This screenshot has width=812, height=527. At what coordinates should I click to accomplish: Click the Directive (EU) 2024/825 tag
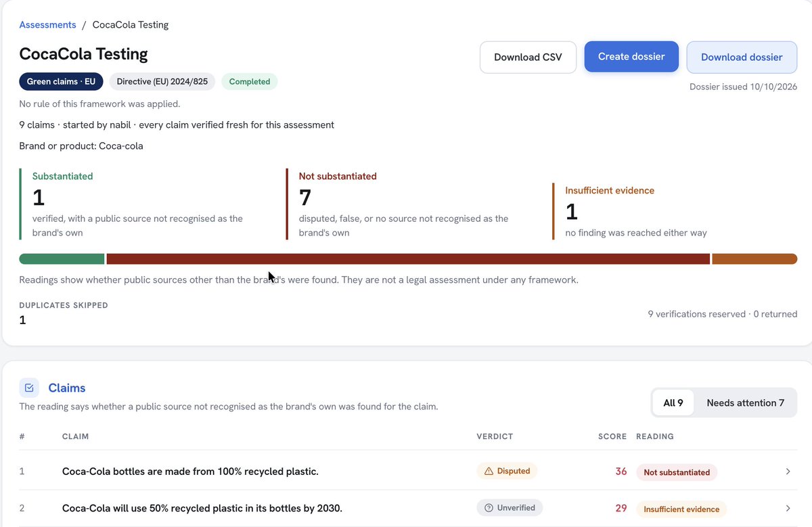coord(162,82)
